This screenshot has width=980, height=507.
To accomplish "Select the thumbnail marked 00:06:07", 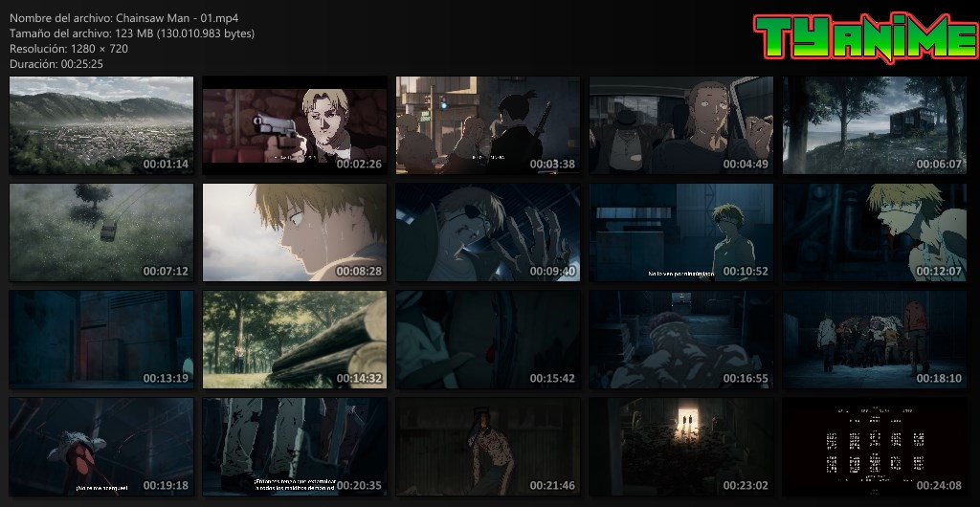I will tap(875, 125).
